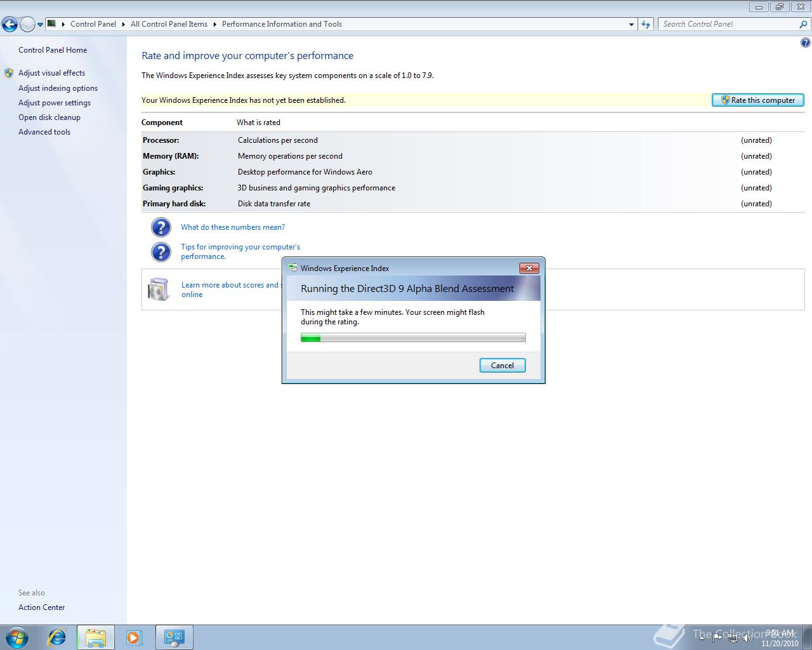Open disk cleanup link
This screenshot has height=650, width=812.
(49, 117)
